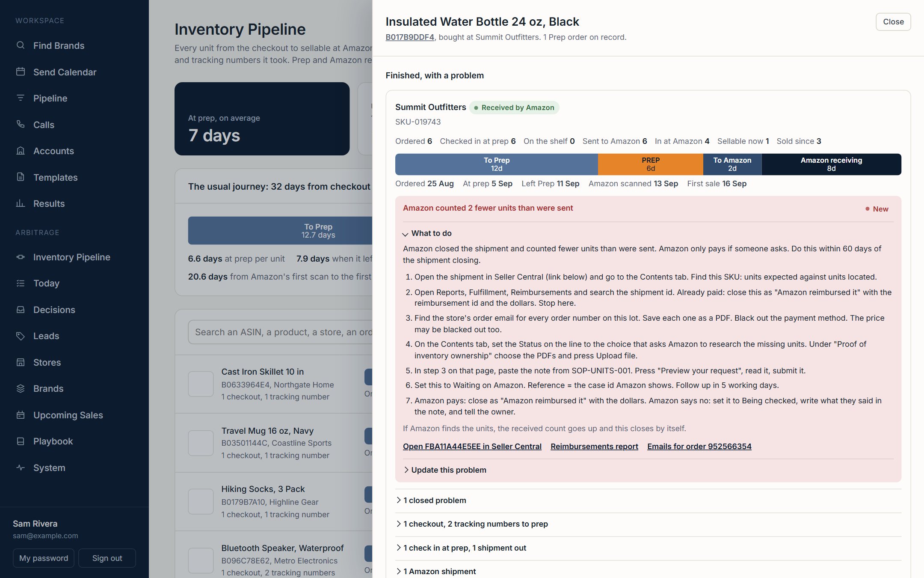Click the Upcoming Sales calendar icon
The image size is (924, 578).
pos(21,415)
